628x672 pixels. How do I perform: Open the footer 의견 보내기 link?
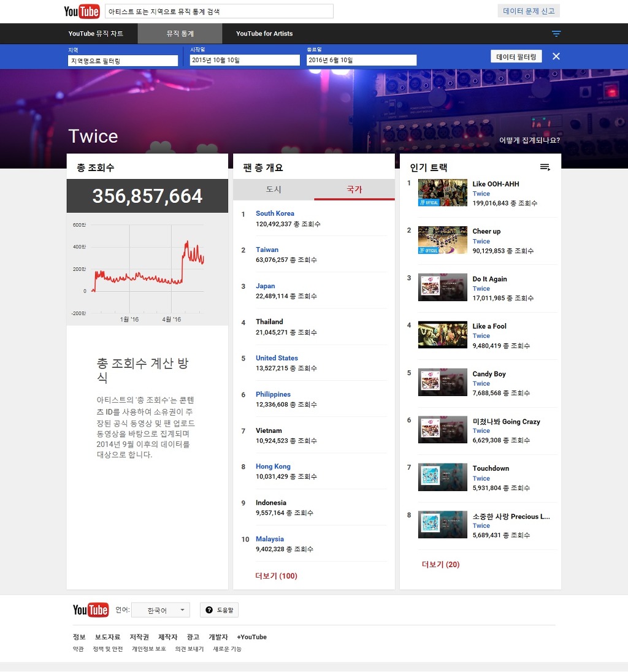click(x=189, y=649)
